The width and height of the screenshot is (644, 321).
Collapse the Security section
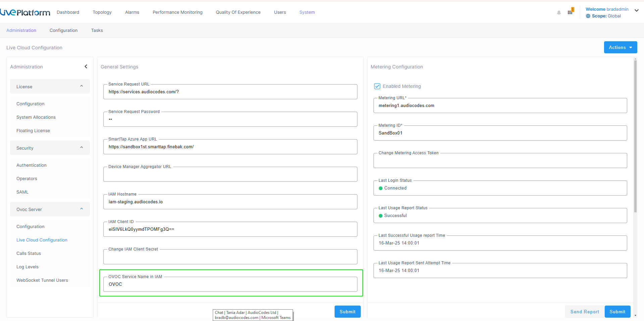pos(50,148)
